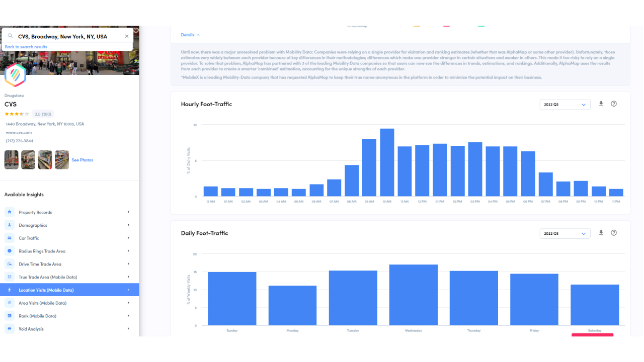The height and width of the screenshot is (362, 644).
Task: Click the Wednesday daily traffic bar
Action: click(414, 295)
